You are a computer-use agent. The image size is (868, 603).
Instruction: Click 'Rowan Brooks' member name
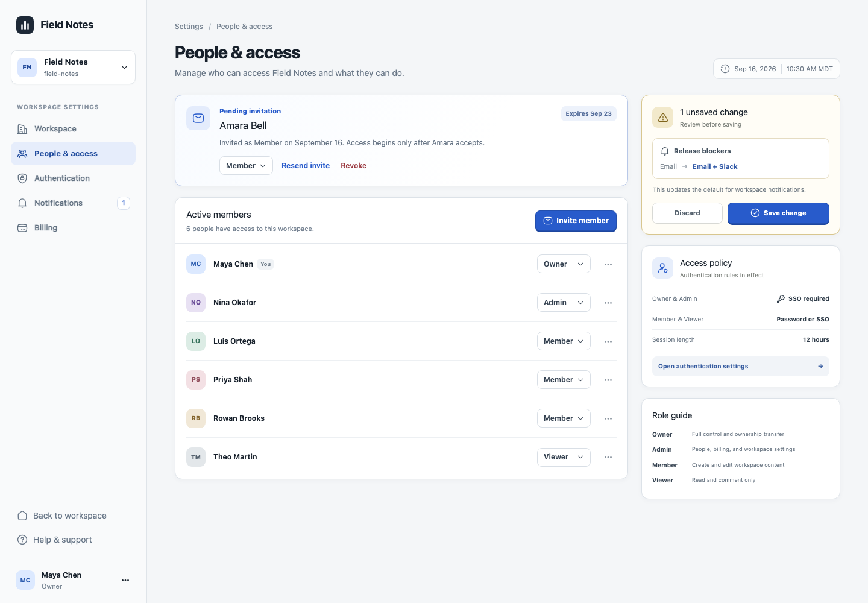(x=239, y=418)
